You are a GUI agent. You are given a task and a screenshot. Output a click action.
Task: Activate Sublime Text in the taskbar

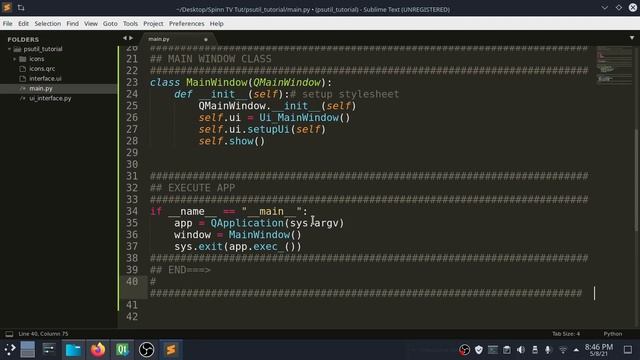pos(171,350)
